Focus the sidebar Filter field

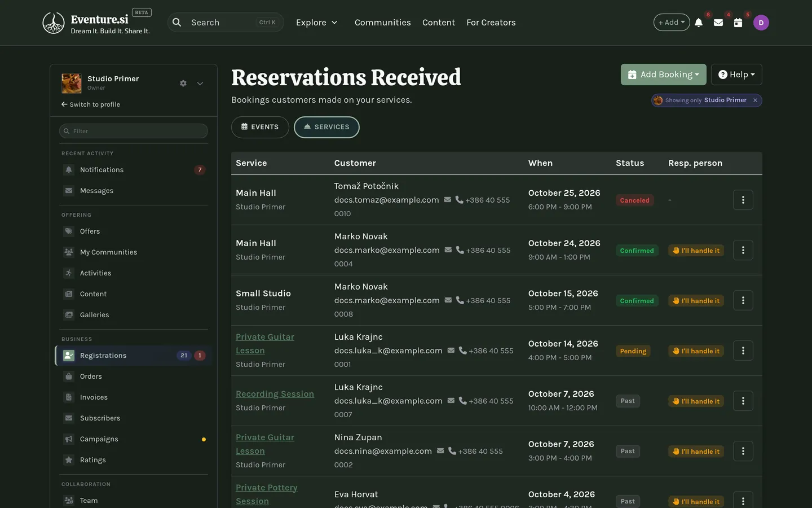pos(134,131)
